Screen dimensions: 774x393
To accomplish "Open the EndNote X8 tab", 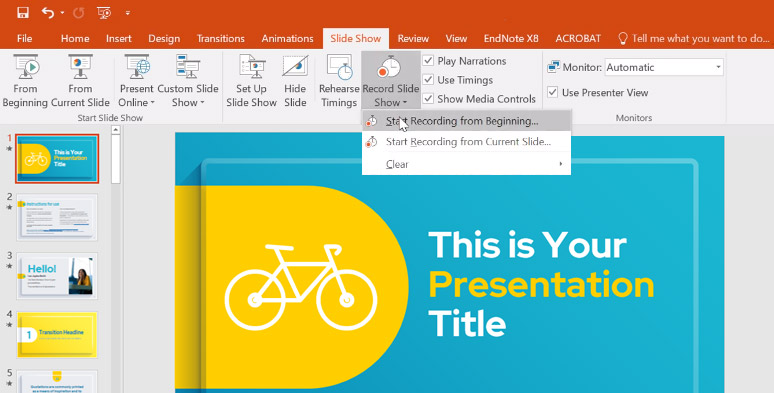I will [511, 39].
